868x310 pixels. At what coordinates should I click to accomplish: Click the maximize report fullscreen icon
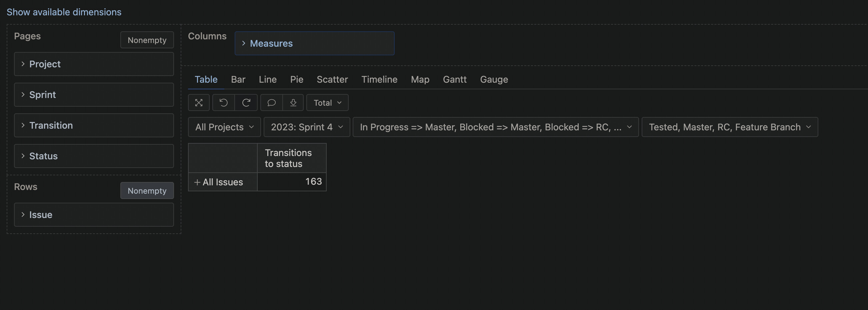click(198, 102)
